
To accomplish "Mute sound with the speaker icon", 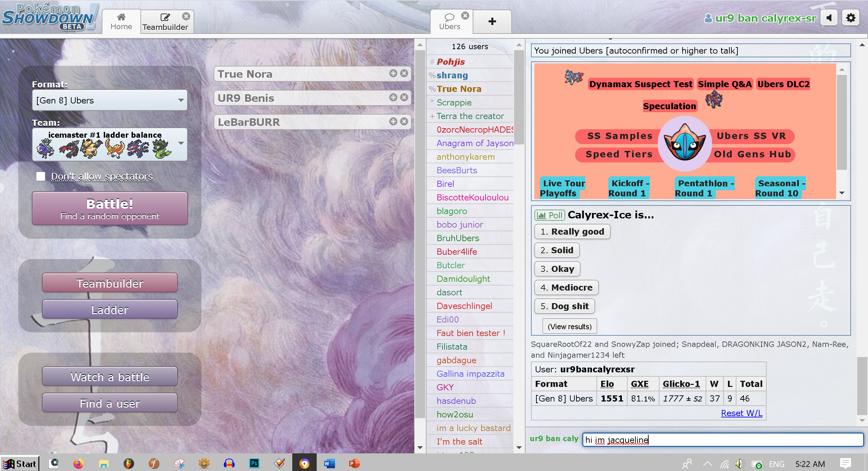I will (829, 18).
